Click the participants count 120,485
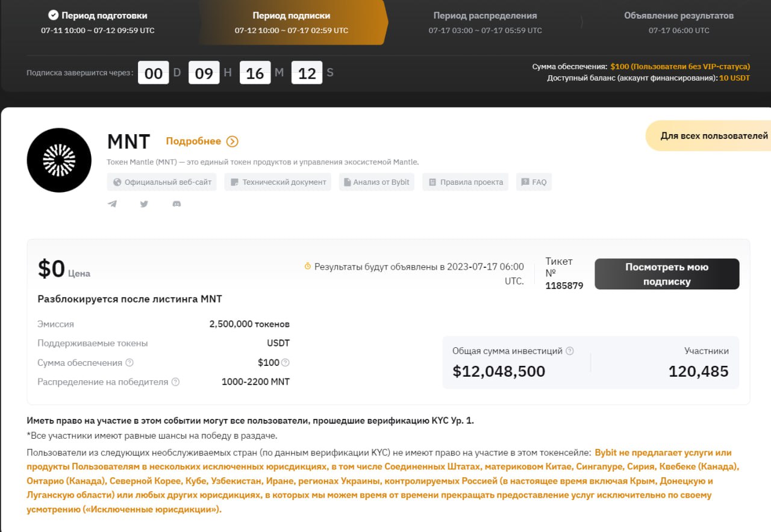 [699, 371]
